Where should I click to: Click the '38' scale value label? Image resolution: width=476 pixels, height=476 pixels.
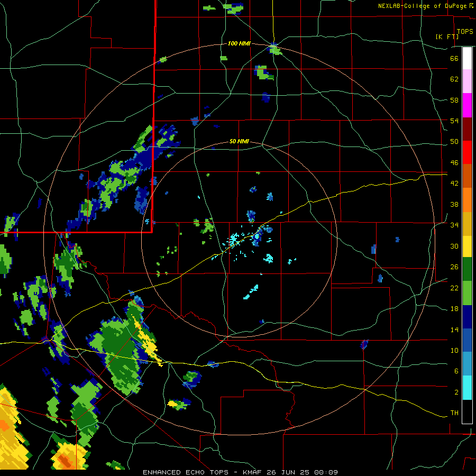(x=454, y=204)
